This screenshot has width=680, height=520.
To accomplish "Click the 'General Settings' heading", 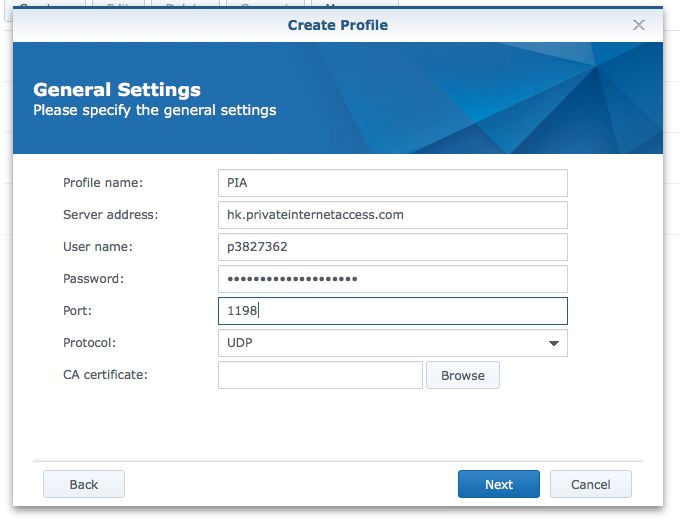I will click(x=117, y=90).
